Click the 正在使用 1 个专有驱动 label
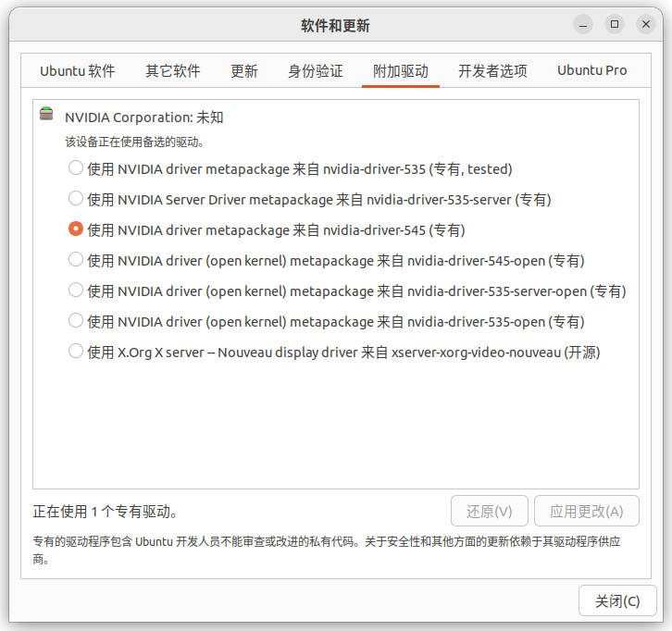The height and width of the screenshot is (631, 672). click(x=105, y=512)
